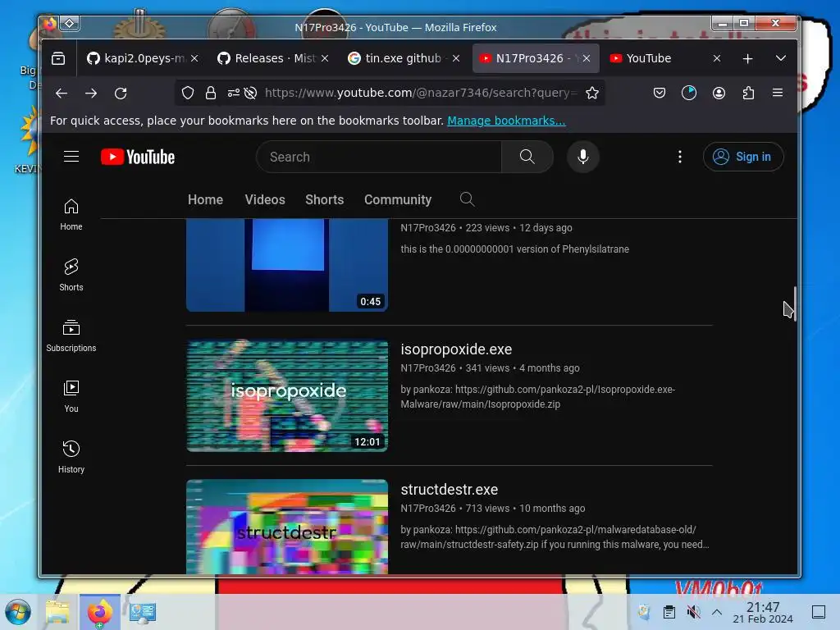Open the YouTube guide hamburger menu
Image resolution: width=840 pixels, height=630 pixels.
tap(71, 157)
